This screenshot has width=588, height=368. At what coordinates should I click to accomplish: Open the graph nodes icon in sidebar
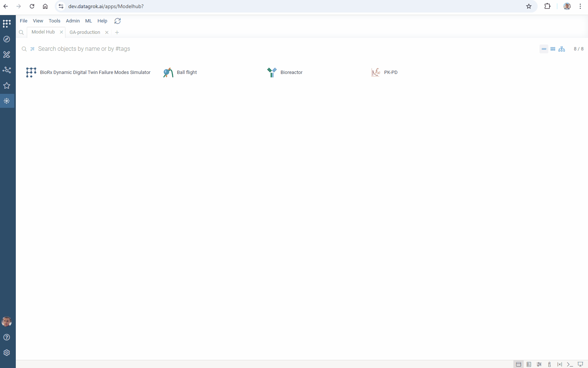click(7, 70)
